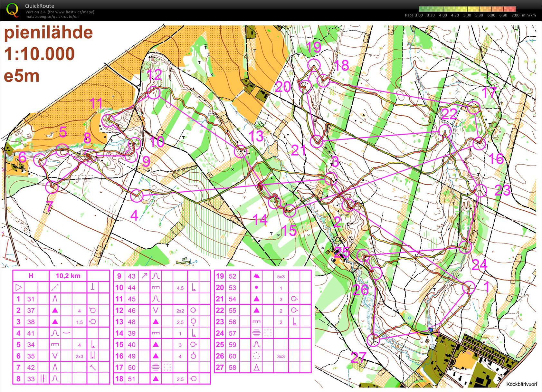
Task: Click the QuickRoute Q logo
Action: click(x=12, y=10)
